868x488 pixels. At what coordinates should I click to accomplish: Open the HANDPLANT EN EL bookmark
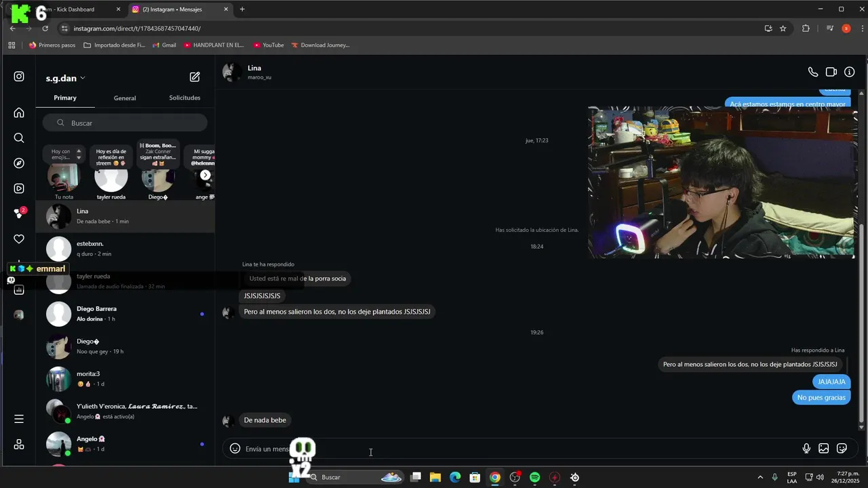point(214,45)
